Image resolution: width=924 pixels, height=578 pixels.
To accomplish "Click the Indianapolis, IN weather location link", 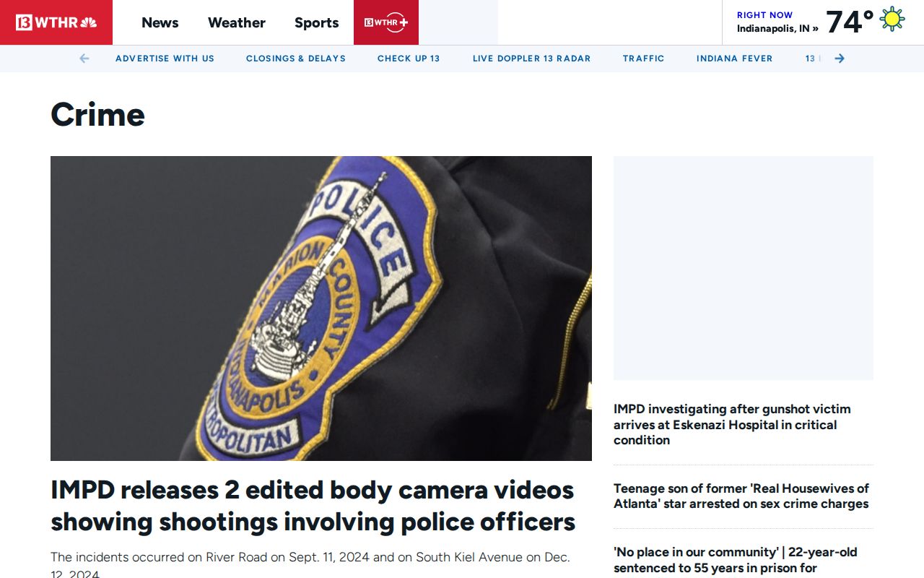I will coord(777,29).
